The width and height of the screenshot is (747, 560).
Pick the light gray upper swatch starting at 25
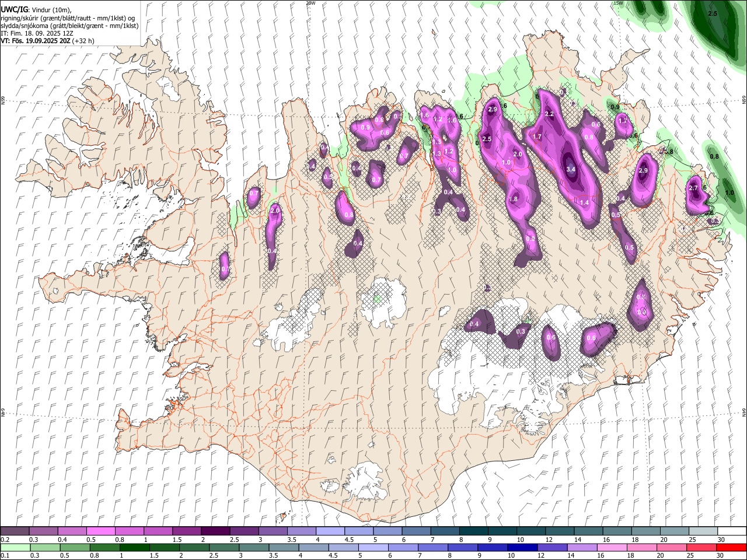click(x=703, y=531)
